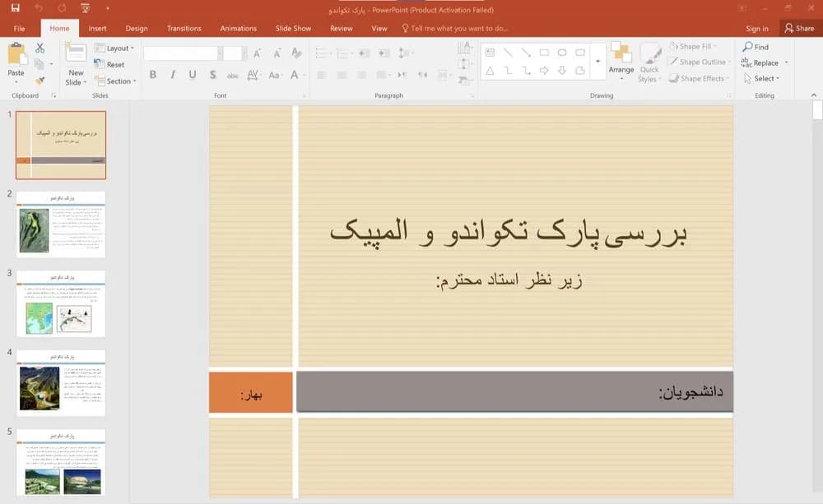Toggle Align Left paragraph button
The image size is (823, 504).
[x=322, y=75]
